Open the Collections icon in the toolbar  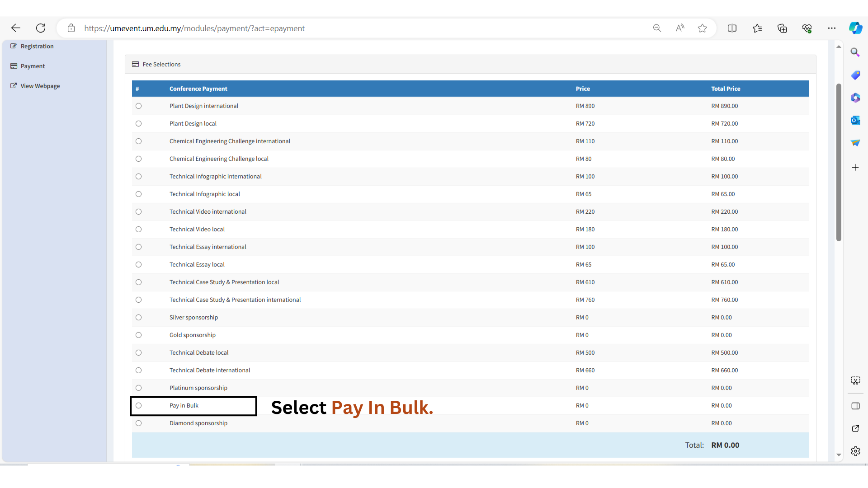782,28
